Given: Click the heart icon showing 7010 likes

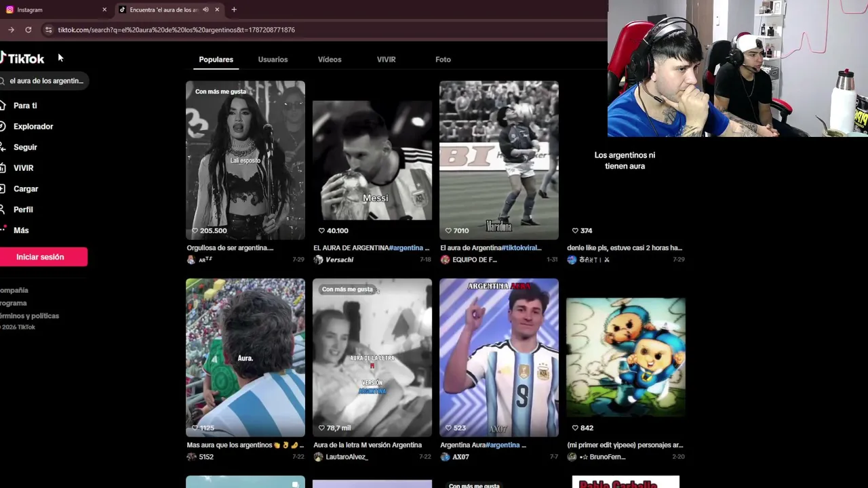Looking at the screenshot, I should point(448,230).
